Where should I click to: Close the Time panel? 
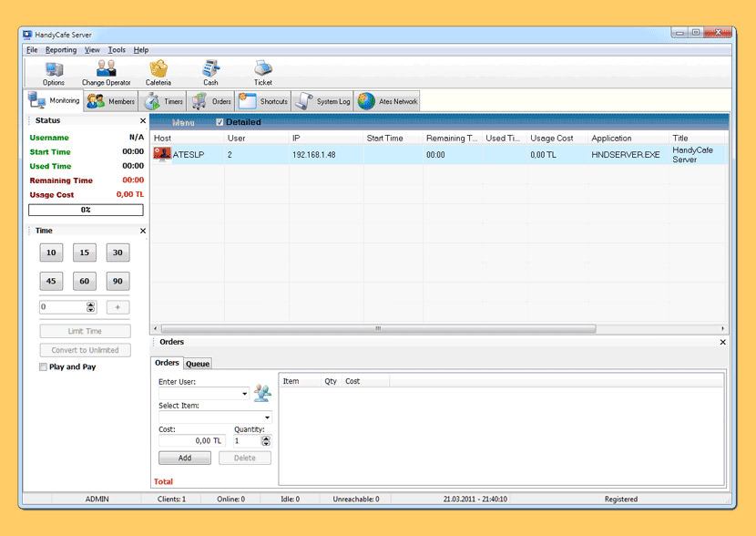click(143, 231)
